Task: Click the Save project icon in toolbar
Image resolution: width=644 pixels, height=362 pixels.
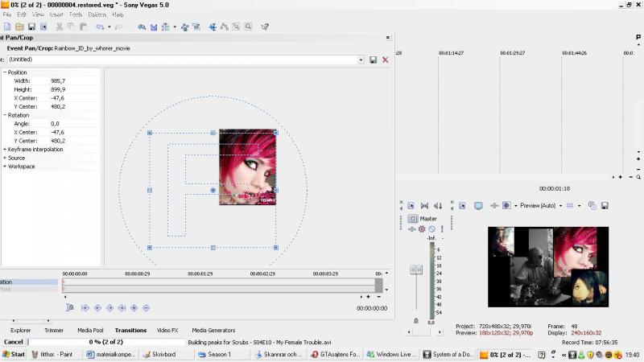Action: coord(31,27)
